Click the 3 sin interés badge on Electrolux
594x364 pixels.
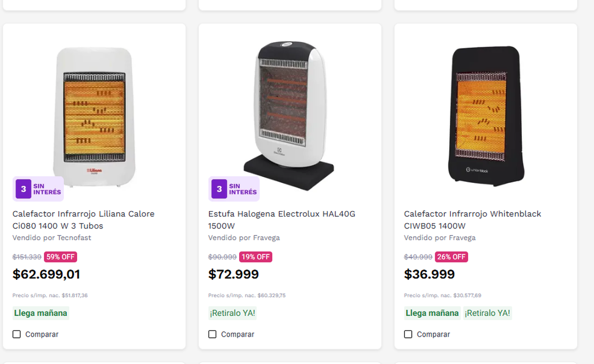pyautogui.click(x=234, y=189)
